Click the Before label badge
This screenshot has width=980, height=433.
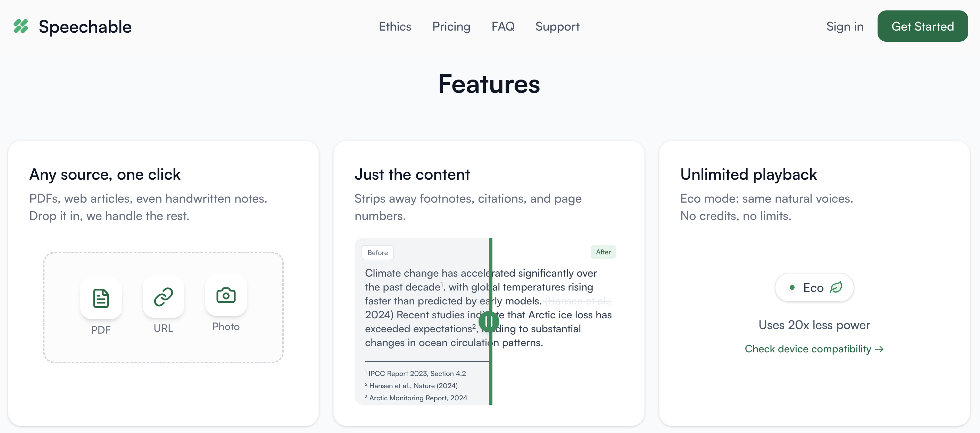click(377, 253)
